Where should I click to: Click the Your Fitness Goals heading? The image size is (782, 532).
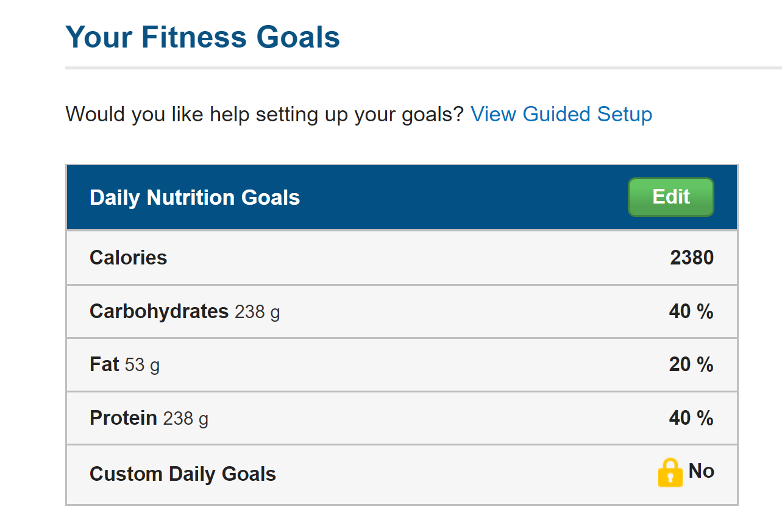[202, 37]
